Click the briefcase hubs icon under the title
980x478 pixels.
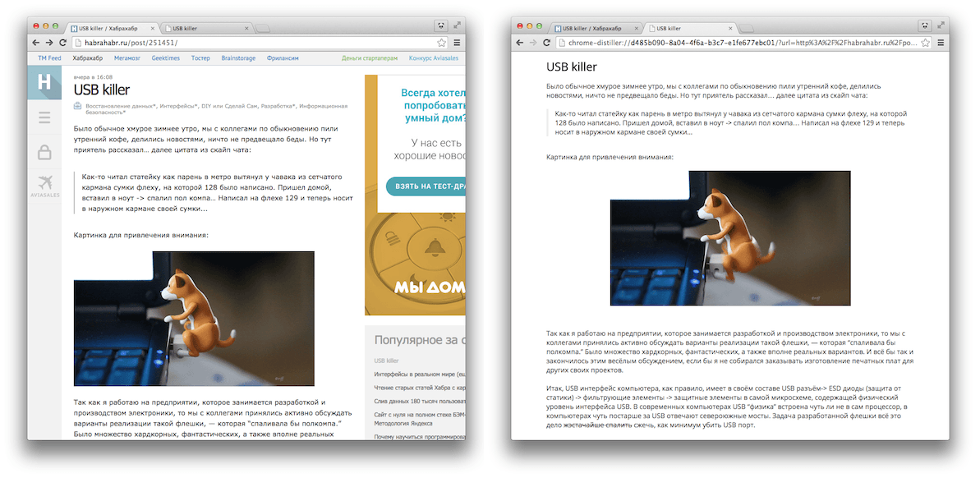point(78,106)
